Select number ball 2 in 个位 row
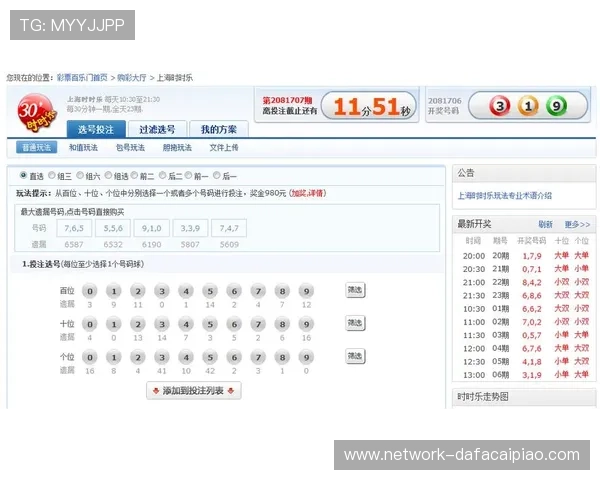Screen dimensions: 600x480 click(138, 358)
